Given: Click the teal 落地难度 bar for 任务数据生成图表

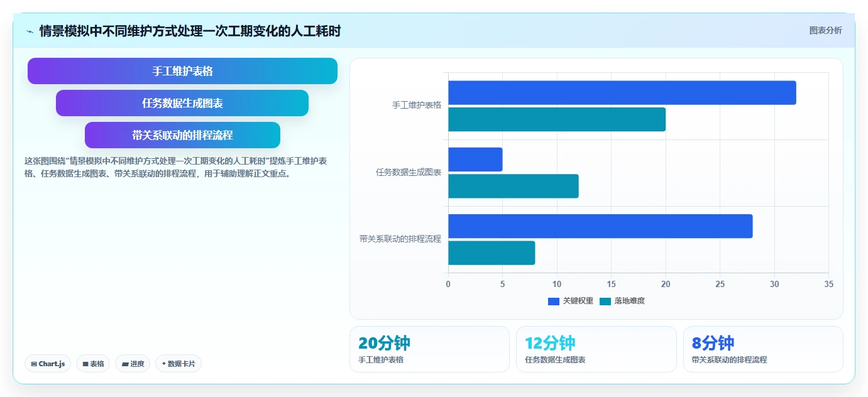Looking at the screenshot, I should [514, 186].
